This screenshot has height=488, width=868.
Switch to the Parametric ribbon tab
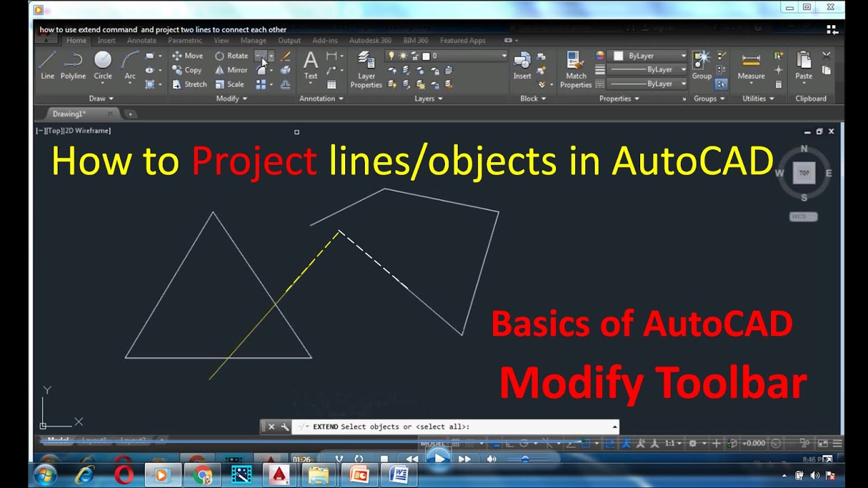point(185,41)
